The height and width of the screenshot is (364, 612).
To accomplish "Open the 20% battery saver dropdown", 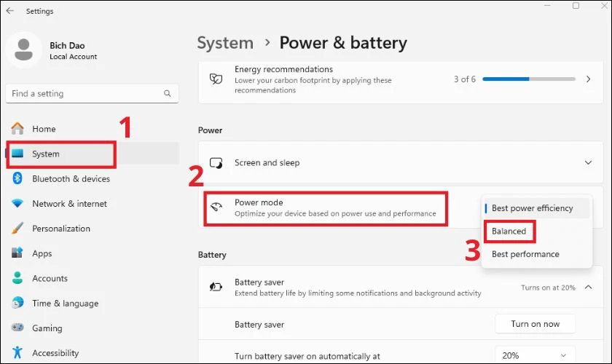I will (x=535, y=357).
